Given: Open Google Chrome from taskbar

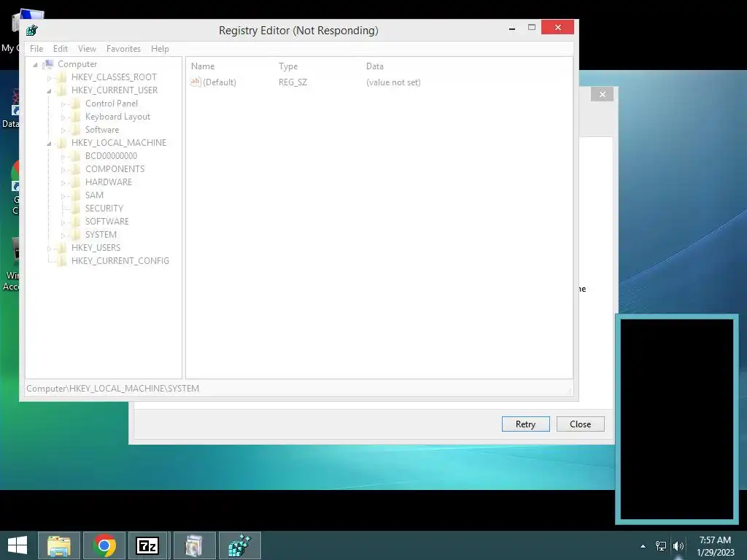Looking at the screenshot, I should pos(104,545).
